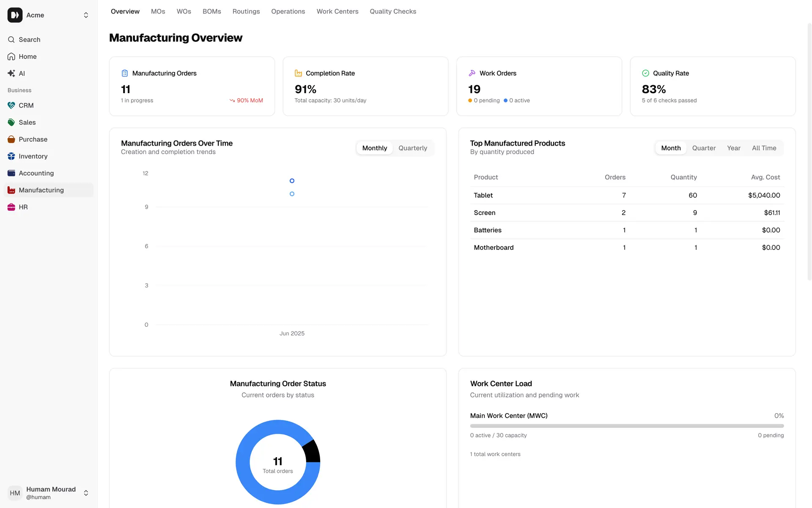
Task: Select the AI feature in the sidebar
Action: tap(22, 73)
